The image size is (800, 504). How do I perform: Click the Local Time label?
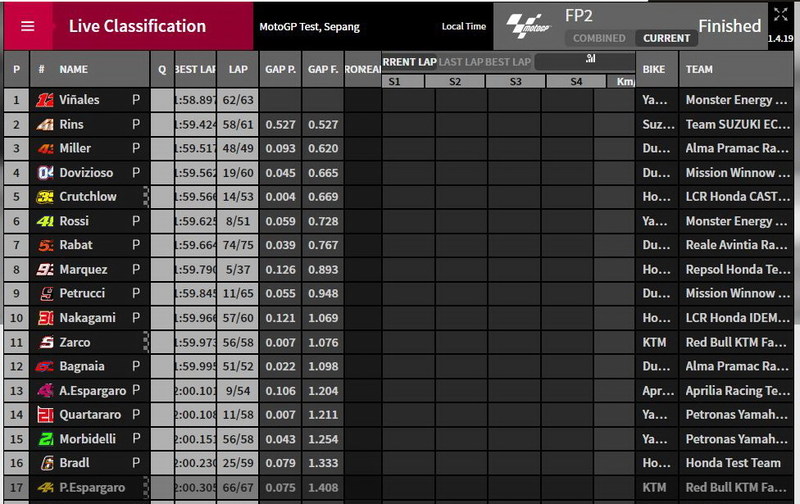463,27
